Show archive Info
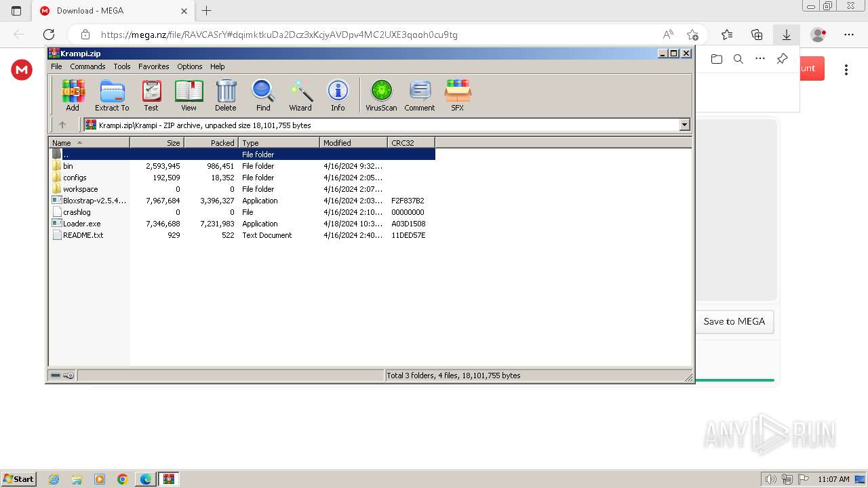868x488 pixels. (338, 95)
